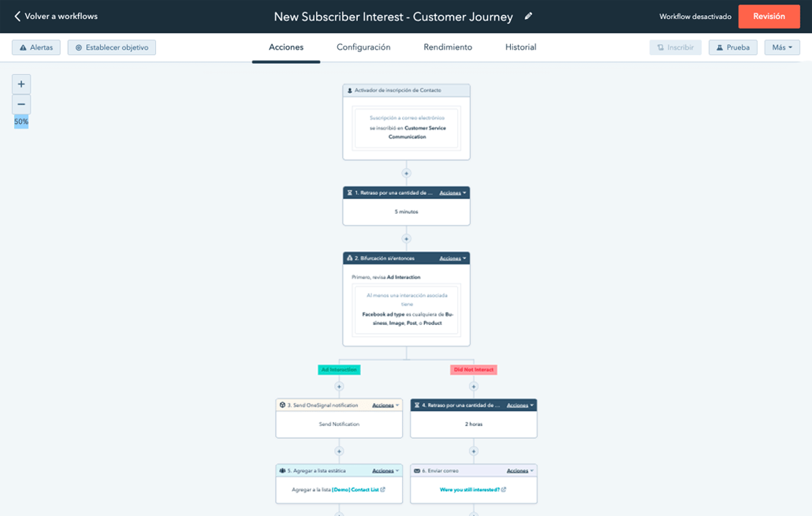Click the Inscribir button

tap(676, 47)
